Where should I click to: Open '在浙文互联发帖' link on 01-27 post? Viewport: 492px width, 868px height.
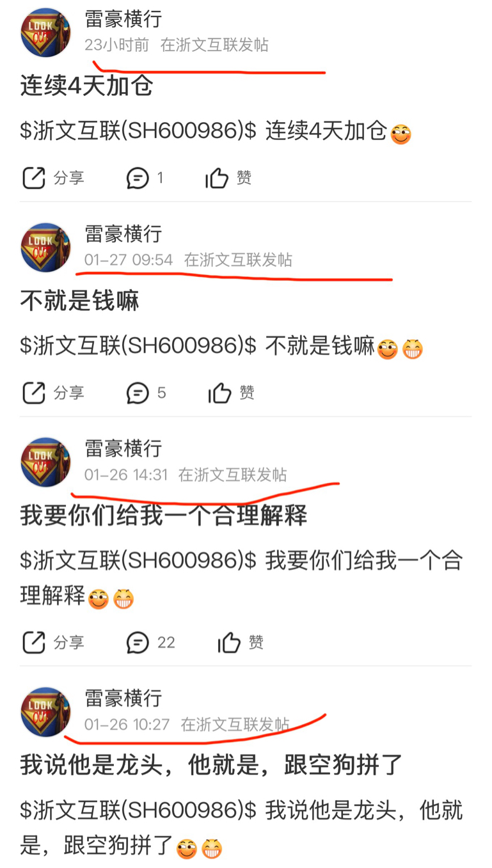[x=238, y=260]
